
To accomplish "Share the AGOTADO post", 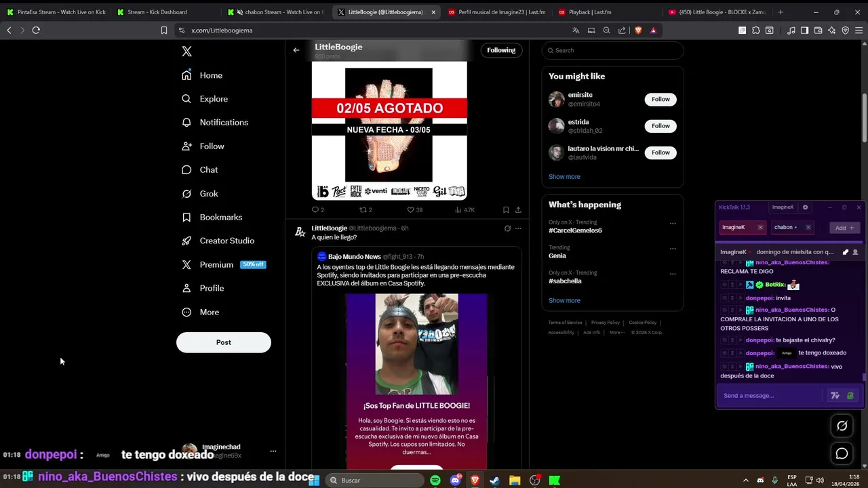I will (518, 210).
